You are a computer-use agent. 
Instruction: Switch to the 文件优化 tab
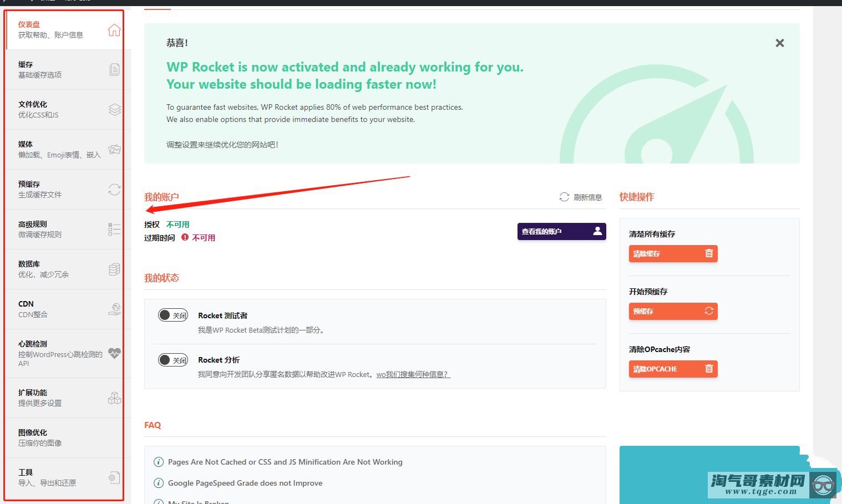tap(68, 110)
